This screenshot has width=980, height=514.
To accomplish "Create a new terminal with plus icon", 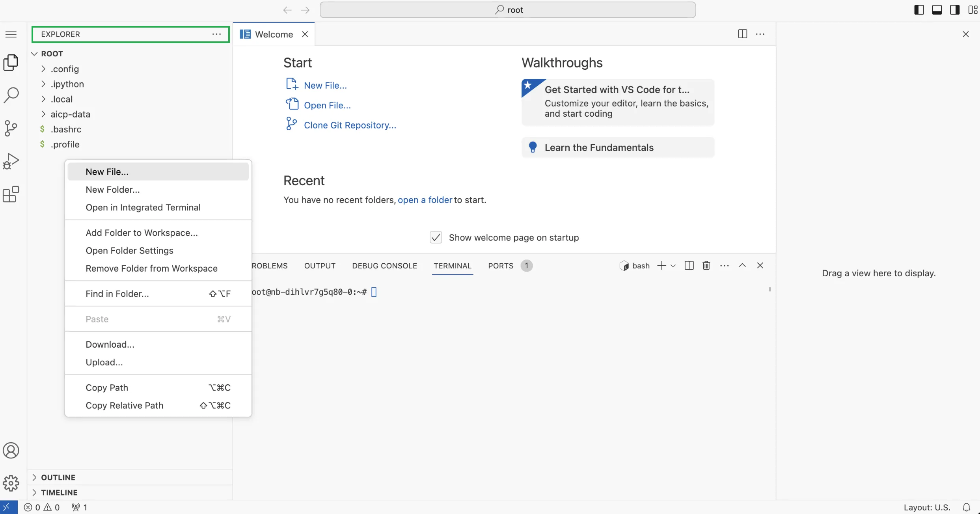I will coord(662,266).
